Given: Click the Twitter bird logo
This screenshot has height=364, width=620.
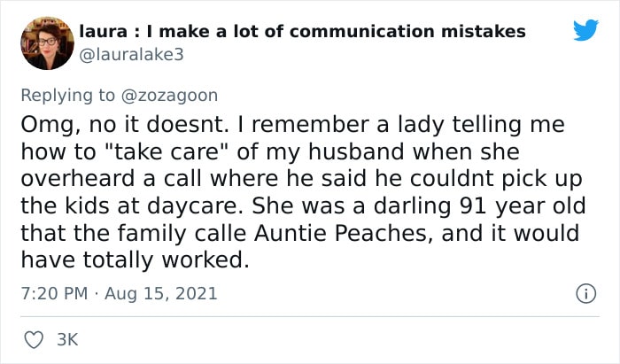Looking at the screenshot, I should [x=586, y=29].
